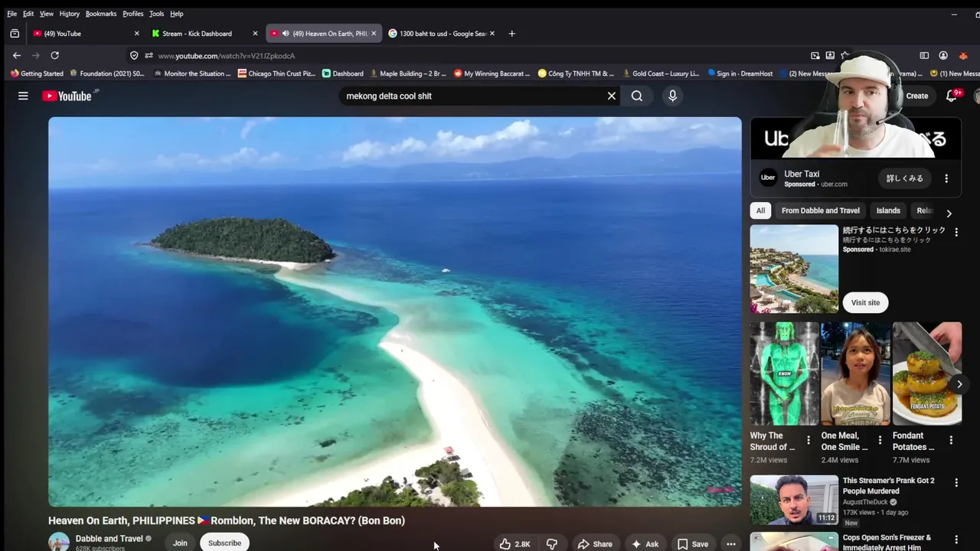980x551 pixels.
Task: Share the video
Action: 595,543
